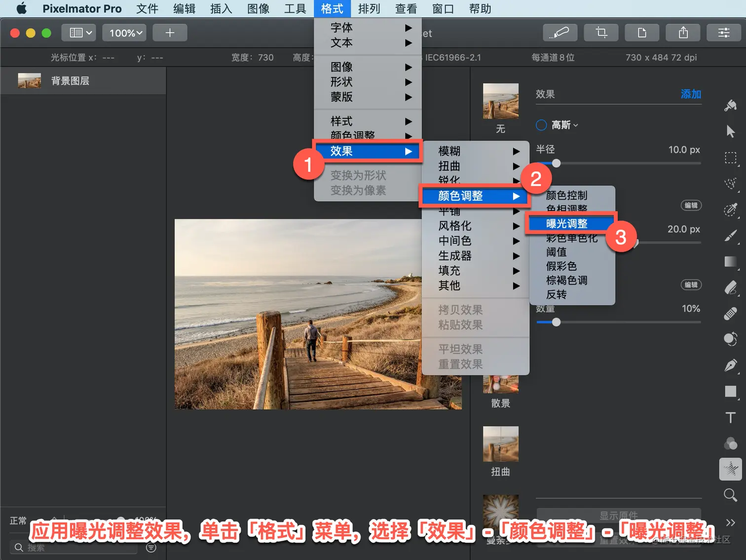Toggle the active Effects star tool
This screenshot has height=560, width=746.
click(731, 469)
